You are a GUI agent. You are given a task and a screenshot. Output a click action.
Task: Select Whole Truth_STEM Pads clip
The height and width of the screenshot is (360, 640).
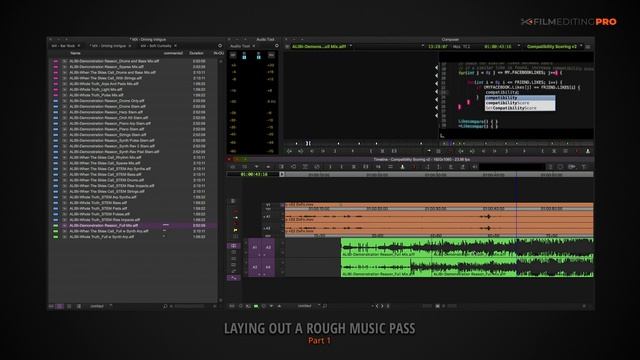tap(98, 208)
